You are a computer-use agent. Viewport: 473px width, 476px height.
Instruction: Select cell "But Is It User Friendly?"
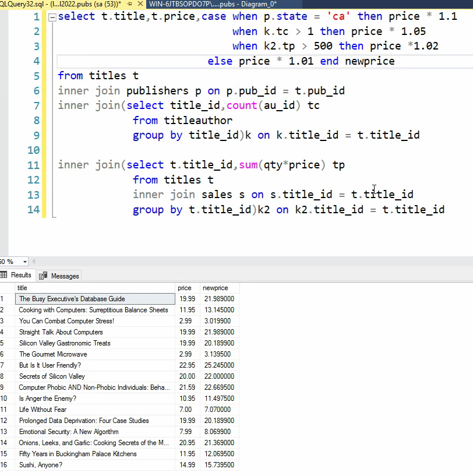(95, 365)
